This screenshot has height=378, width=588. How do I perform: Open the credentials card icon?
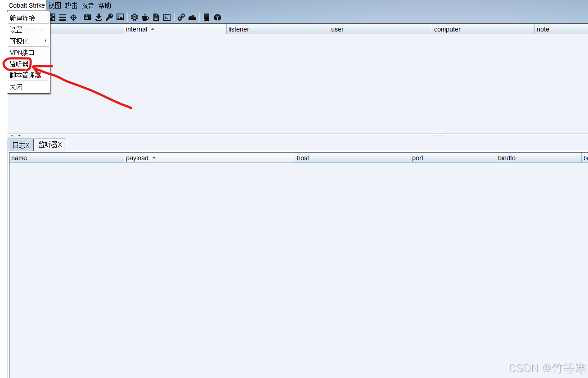tap(88, 17)
